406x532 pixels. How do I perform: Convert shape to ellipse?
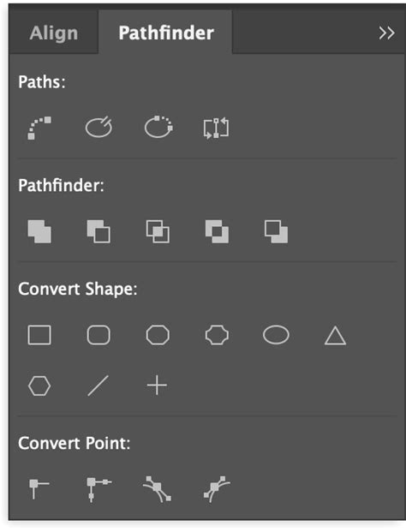point(276,335)
